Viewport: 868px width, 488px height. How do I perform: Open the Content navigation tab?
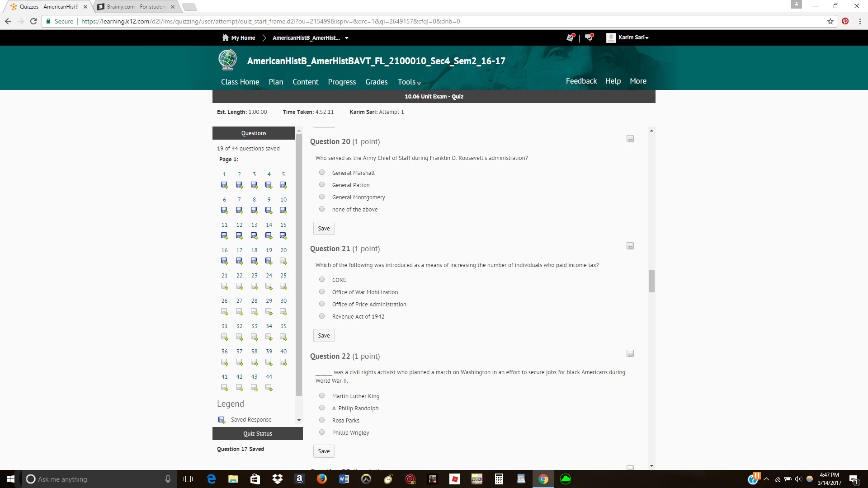point(305,82)
